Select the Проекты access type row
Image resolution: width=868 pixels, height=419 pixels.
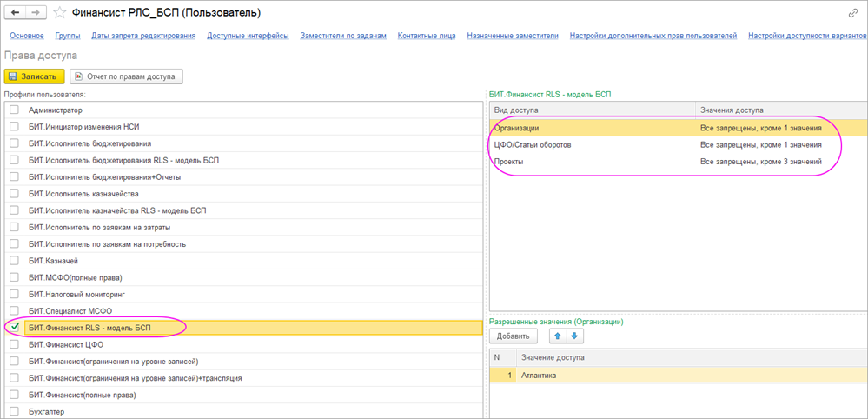pos(591,162)
